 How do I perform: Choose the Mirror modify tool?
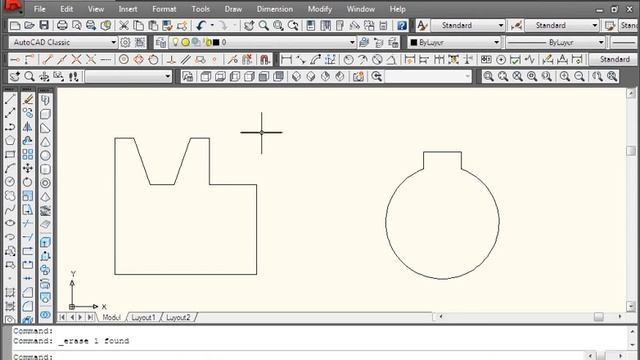pos(28,127)
